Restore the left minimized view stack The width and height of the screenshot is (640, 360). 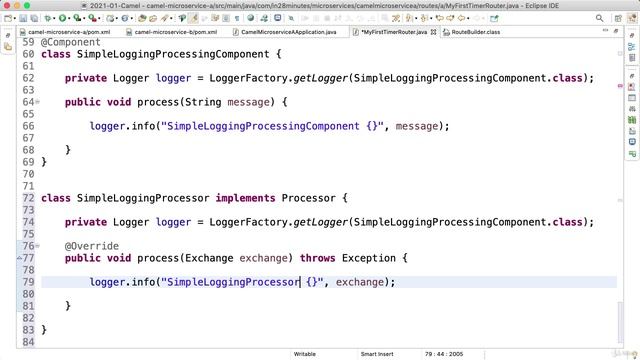click(8, 36)
